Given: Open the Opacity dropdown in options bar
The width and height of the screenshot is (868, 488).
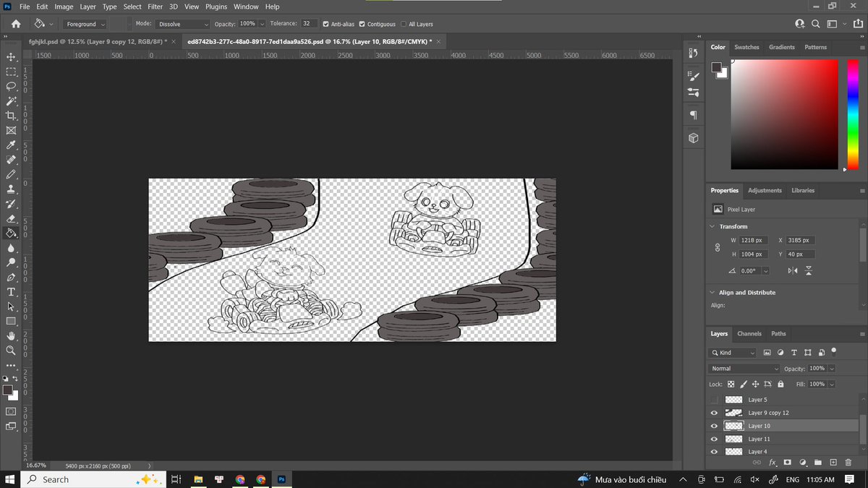Looking at the screenshot, I should click(262, 24).
